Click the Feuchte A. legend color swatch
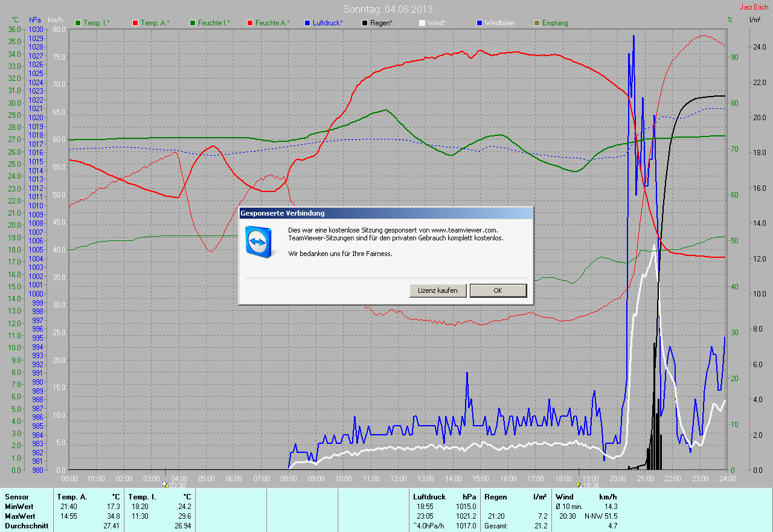The image size is (773, 532). 251,23
